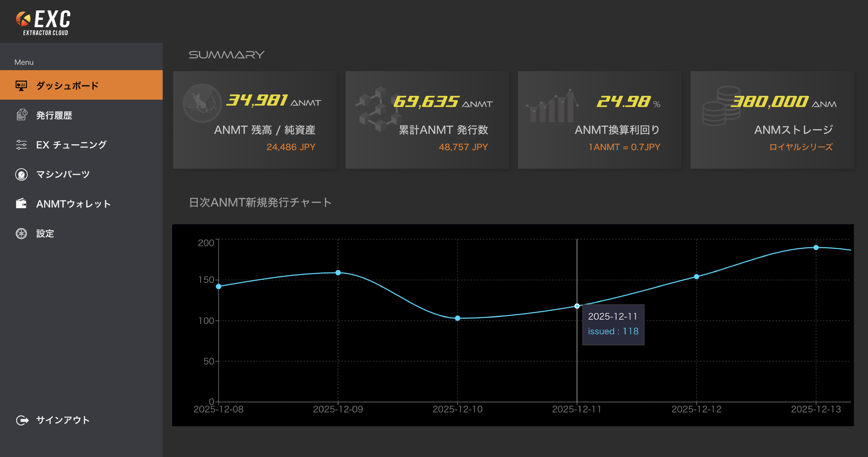Image resolution: width=868 pixels, height=457 pixels.
Task: Click the 2025-12-10 chart data point
Action: coord(457,318)
